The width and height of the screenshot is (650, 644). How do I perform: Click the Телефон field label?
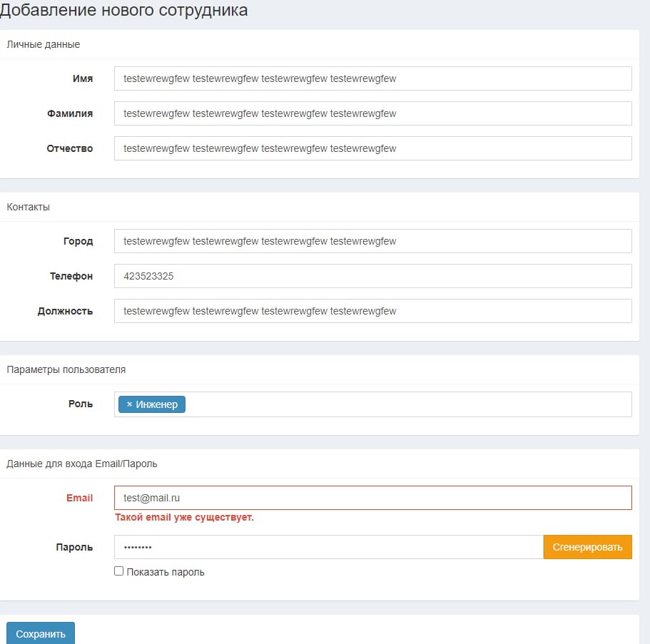[71, 276]
